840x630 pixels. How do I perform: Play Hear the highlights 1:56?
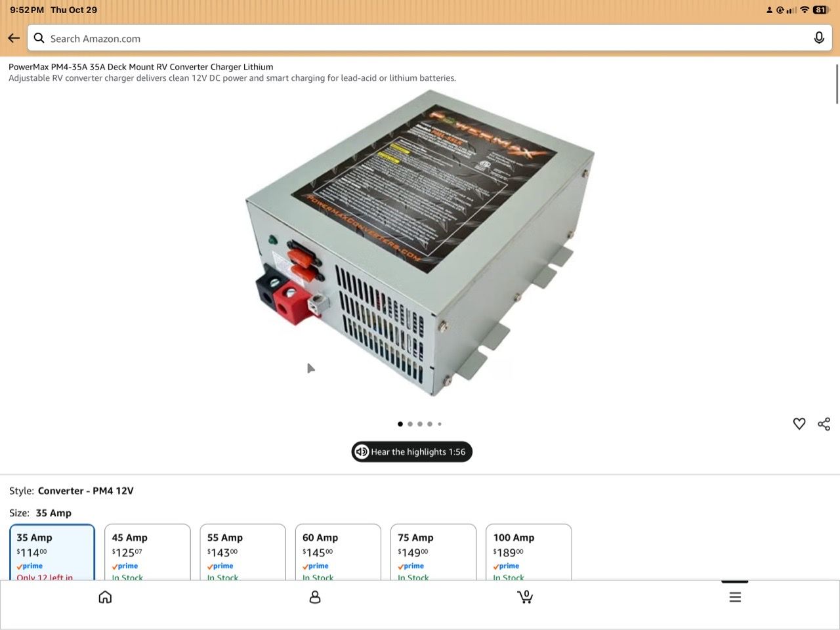(411, 451)
